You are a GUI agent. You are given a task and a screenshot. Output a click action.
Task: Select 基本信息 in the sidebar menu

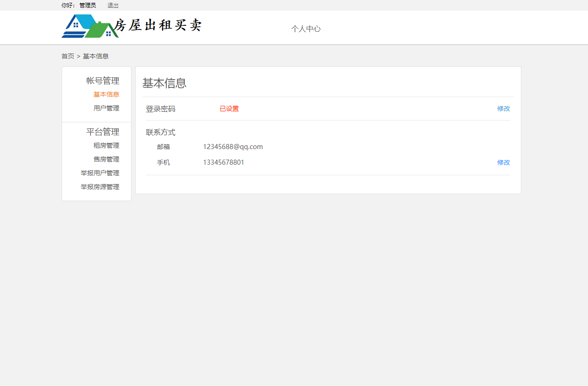(106, 94)
